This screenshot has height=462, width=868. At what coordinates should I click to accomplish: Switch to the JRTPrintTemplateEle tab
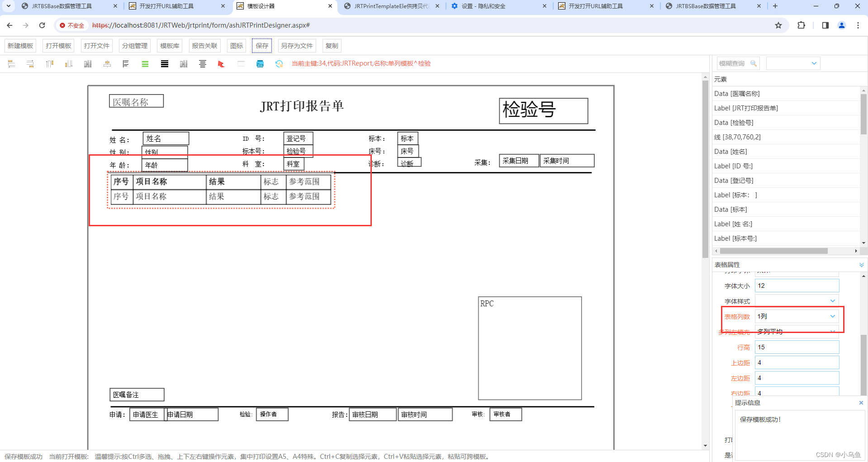(x=392, y=6)
